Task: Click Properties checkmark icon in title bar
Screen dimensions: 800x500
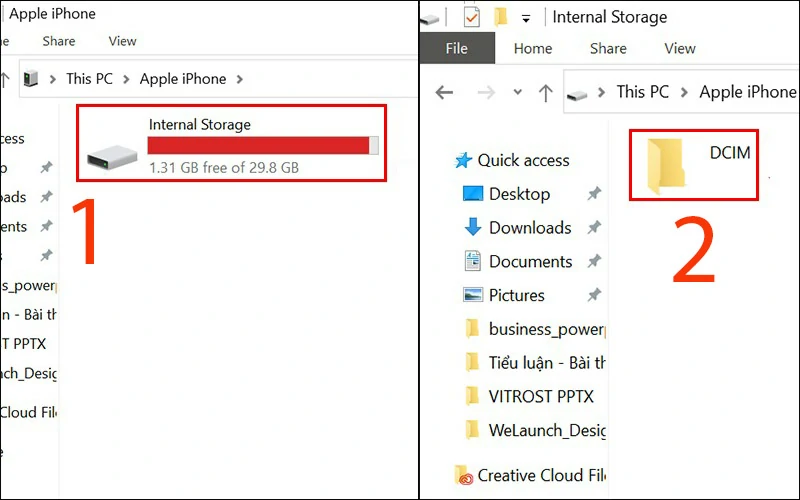Action: click(471, 17)
